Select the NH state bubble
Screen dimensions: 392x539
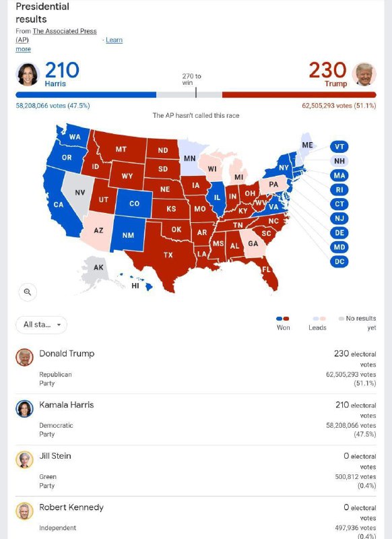(x=339, y=161)
